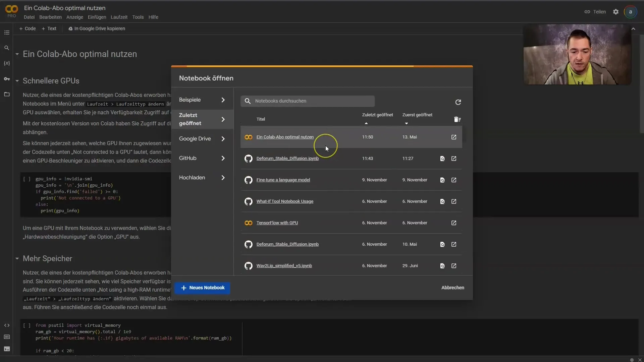
Task: Collapse 'Ein Colab-Abo optimal nutzen' heading
Action: 17,54
